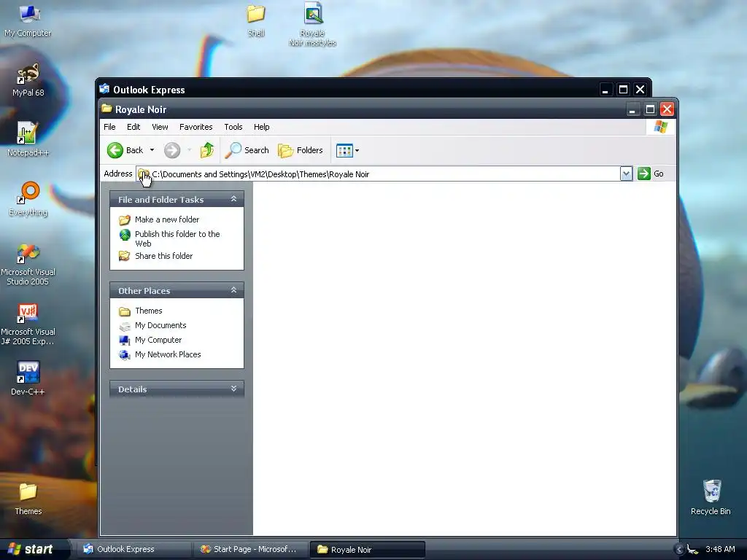Open the View menu
Image resolution: width=747 pixels, height=560 pixels.
click(160, 127)
